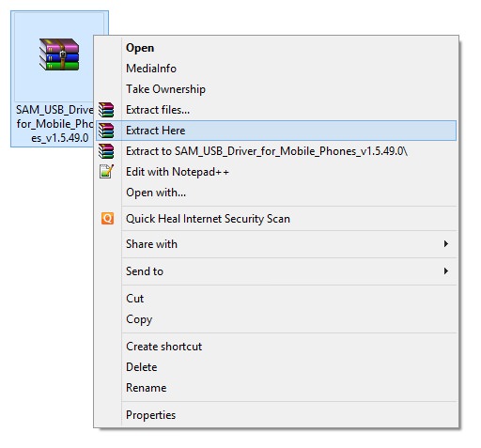The width and height of the screenshot is (481, 448).
Task: Select Rename in the context menu
Action: coord(276,388)
